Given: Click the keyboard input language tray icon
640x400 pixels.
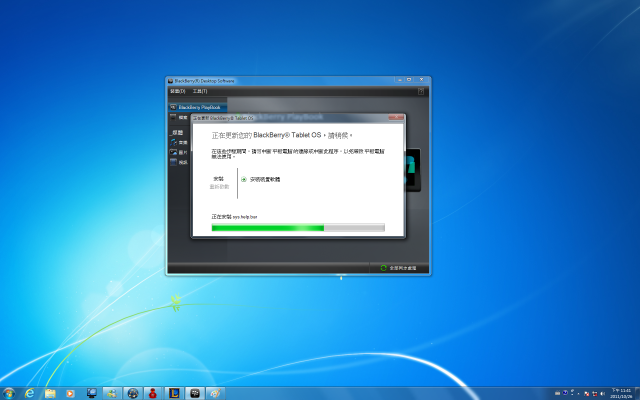Looking at the screenshot, I should (558, 393).
